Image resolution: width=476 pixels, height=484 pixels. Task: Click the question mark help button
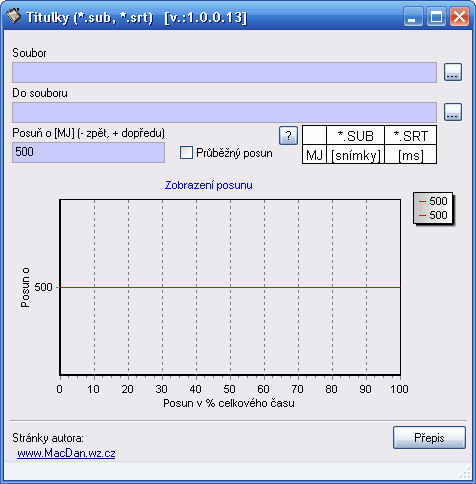[x=288, y=136]
